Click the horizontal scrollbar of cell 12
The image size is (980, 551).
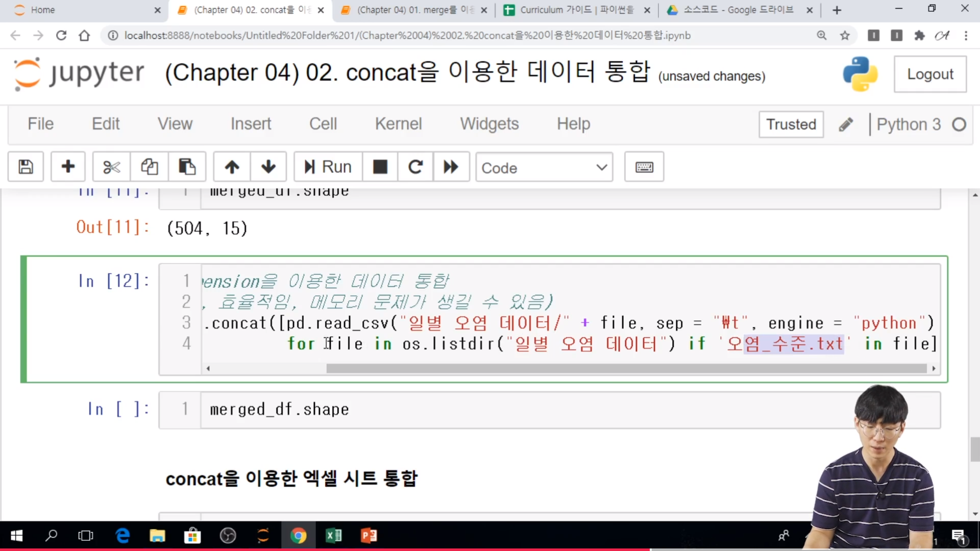point(626,368)
